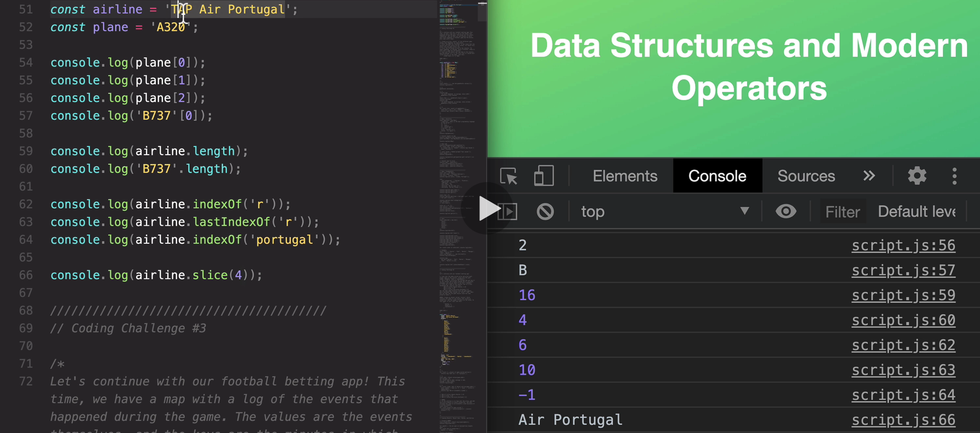The width and height of the screenshot is (980, 433).
Task: Switch to the Elements tab
Action: (x=625, y=176)
